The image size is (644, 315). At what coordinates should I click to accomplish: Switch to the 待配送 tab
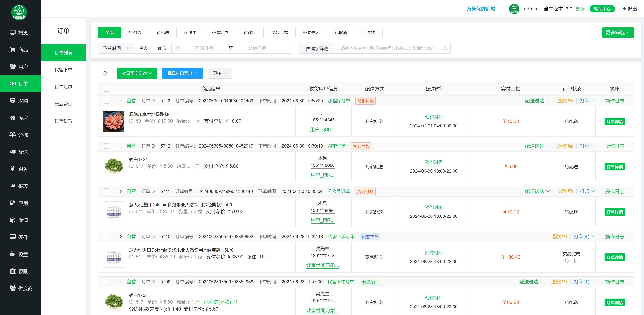163,32
